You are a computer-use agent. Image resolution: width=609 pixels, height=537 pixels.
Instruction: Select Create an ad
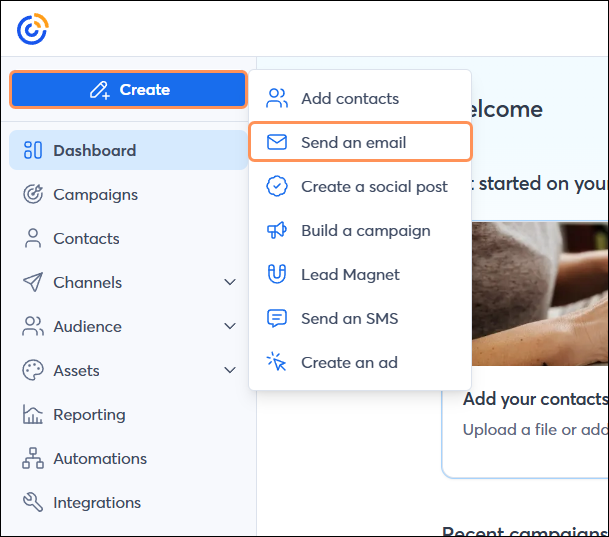click(360, 363)
